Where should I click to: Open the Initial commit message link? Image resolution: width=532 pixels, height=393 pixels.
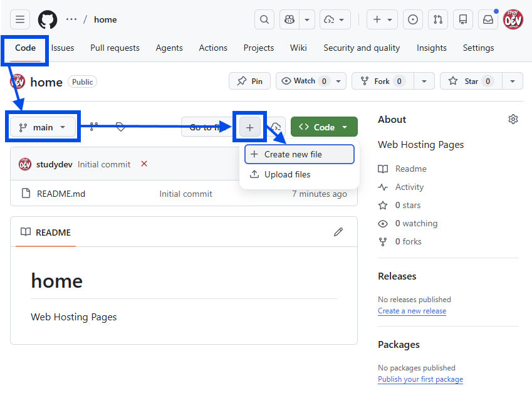(104, 165)
